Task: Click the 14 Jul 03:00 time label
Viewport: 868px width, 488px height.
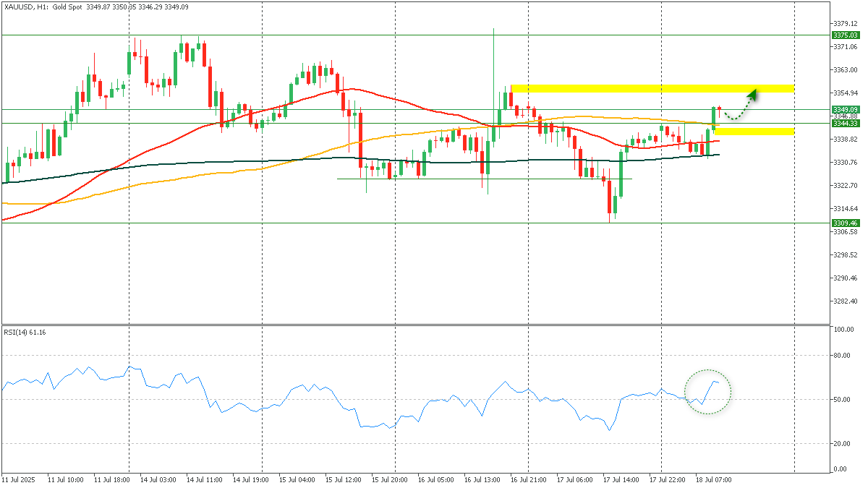Action: coord(158,479)
